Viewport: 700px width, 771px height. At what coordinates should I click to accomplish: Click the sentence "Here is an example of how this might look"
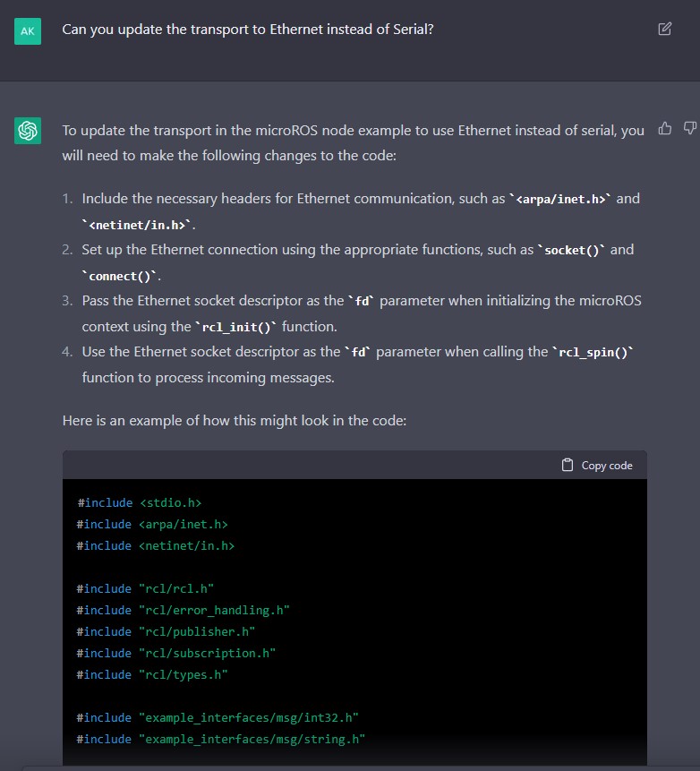(235, 421)
